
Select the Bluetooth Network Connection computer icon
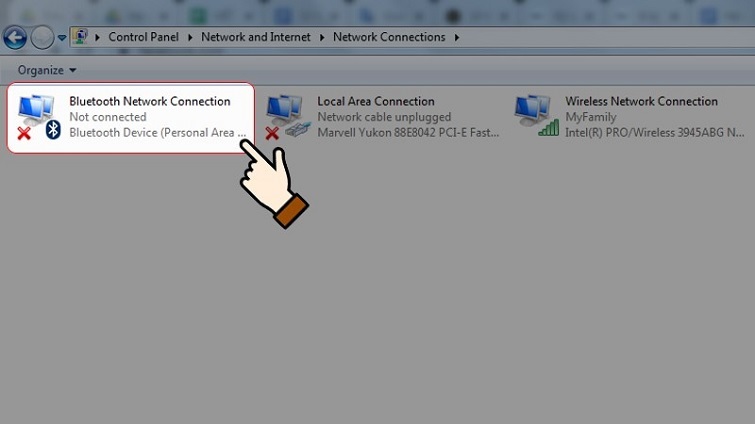click(37, 109)
